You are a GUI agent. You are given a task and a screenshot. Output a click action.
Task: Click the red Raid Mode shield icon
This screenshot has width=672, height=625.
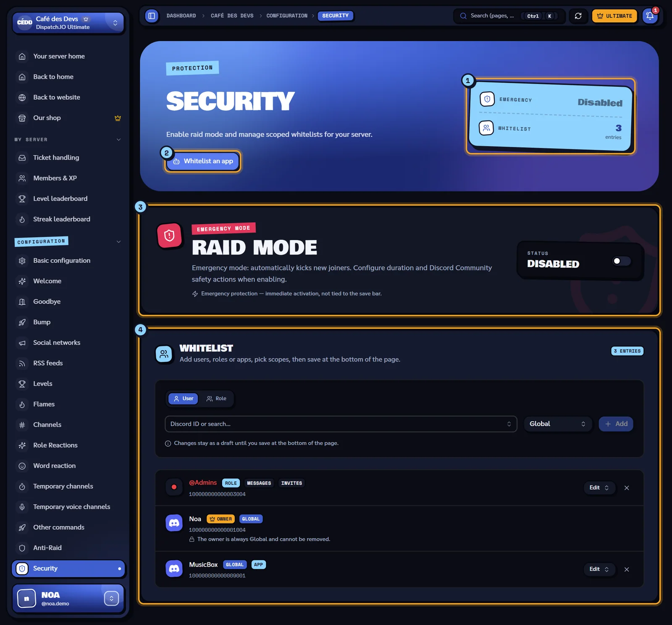tap(169, 235)
